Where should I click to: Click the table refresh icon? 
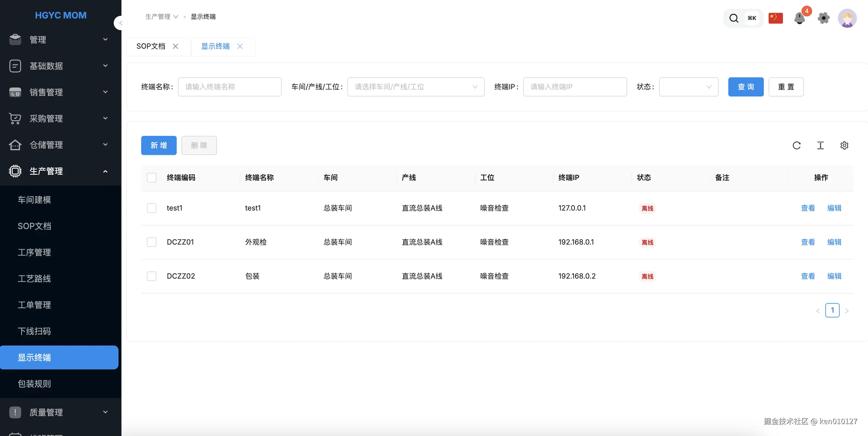pyautogui.click(x=796, y=145)
